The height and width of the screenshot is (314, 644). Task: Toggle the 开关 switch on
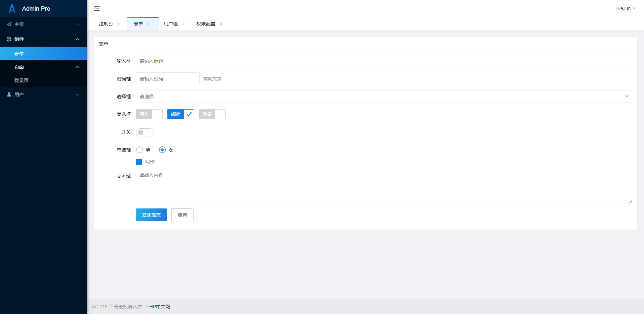click(145, 132)
